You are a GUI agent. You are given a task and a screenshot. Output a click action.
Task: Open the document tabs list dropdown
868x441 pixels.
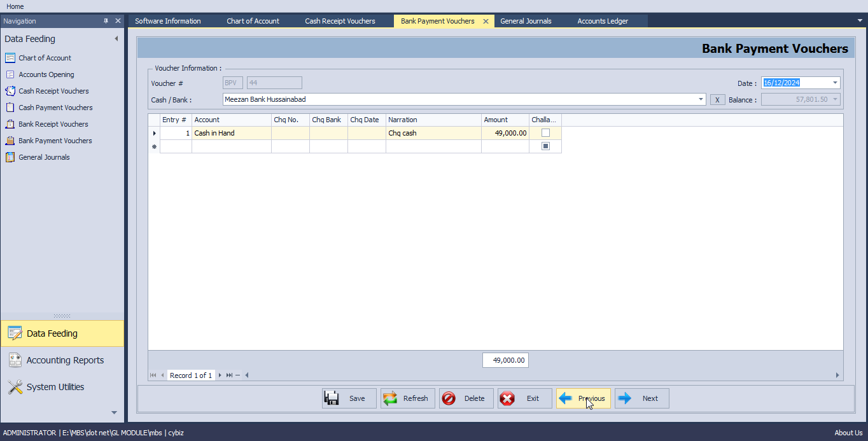860,20
